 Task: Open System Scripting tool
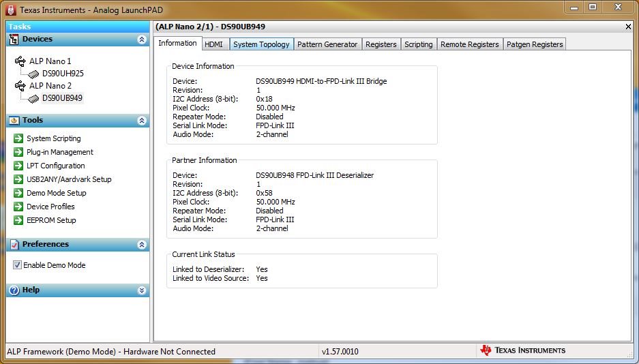(x=53, y=138)
